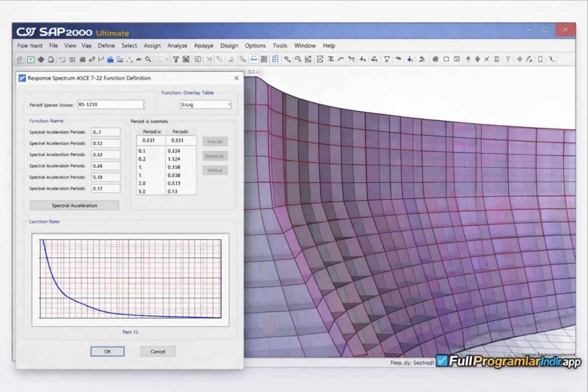This screenshot has width=588, height=392.
Task: Click the RS-1210 Period Spectra input field
Action: click(x=110, y=104)
